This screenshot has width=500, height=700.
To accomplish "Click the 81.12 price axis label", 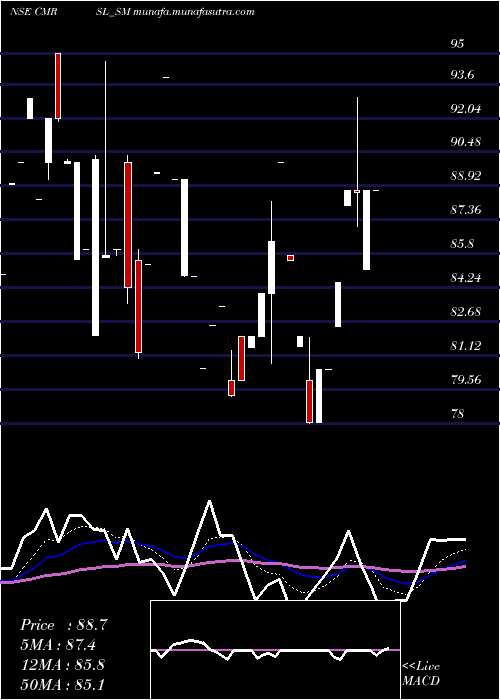I will [465, 346].
